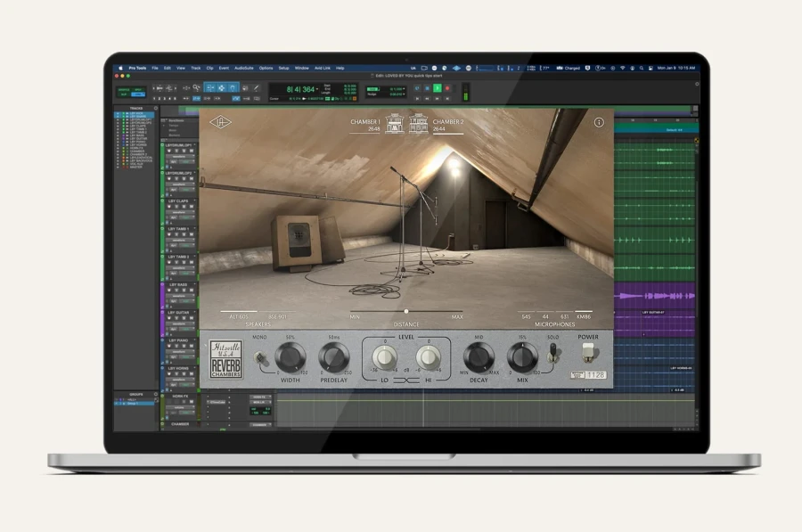802x532 pixels.
Task: Enable Grid edit mode
Action: click(138, 94)
